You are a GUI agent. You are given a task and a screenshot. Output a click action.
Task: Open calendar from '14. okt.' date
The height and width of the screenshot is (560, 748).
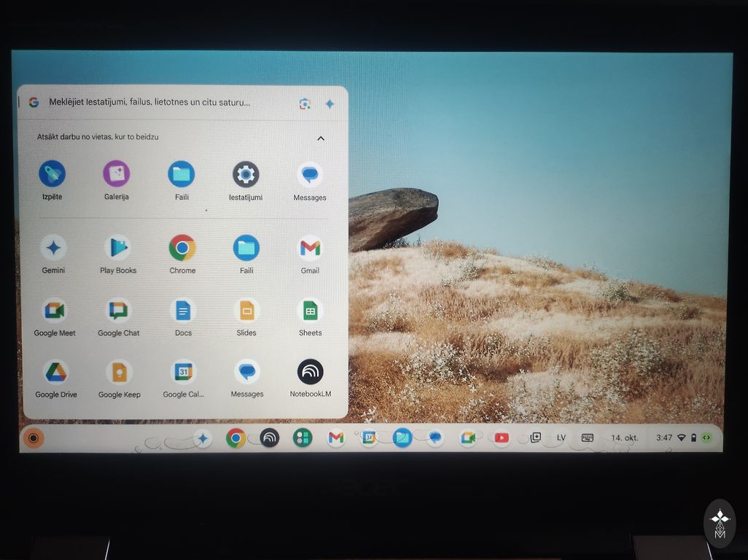[624, 438]
